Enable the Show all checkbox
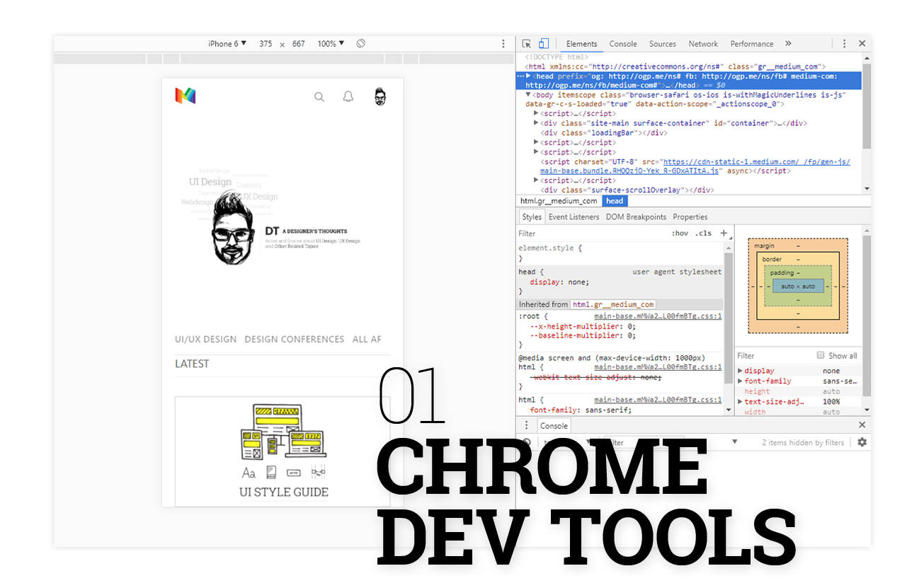The image size is (924, 583). [x=821, y=355]
